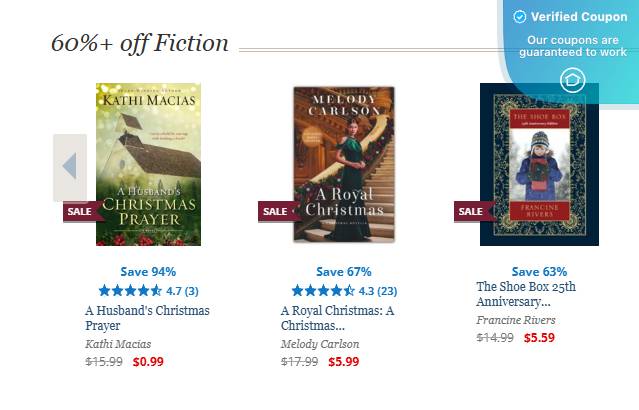The image size is (639, 410).
Task: Click the coupon house tag icon
Action: [572, 81]
